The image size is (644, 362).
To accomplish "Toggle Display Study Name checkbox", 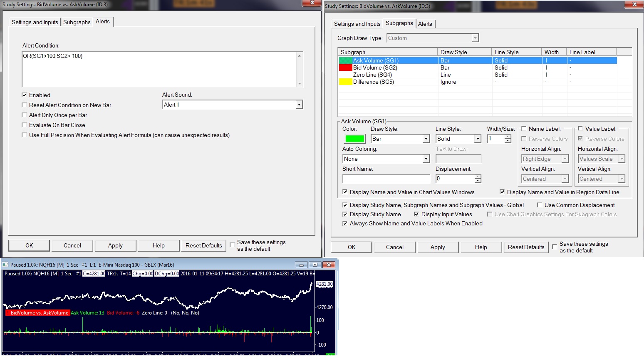I will [345, 214].
